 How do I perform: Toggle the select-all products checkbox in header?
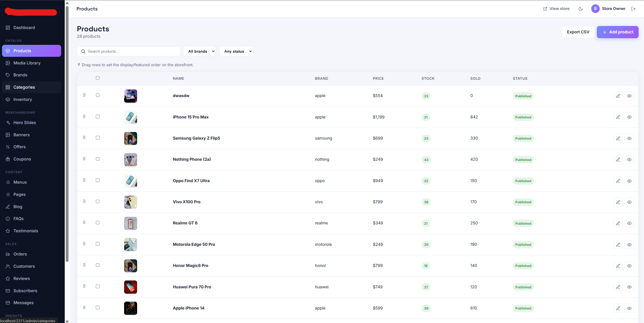tap(98, 78)
